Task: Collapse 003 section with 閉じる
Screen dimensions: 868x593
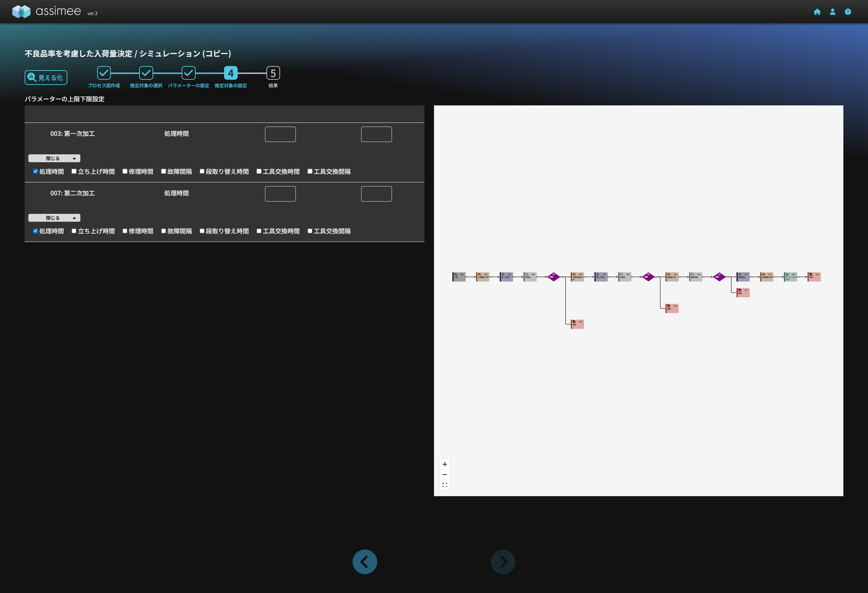Action: coord(54,158)
